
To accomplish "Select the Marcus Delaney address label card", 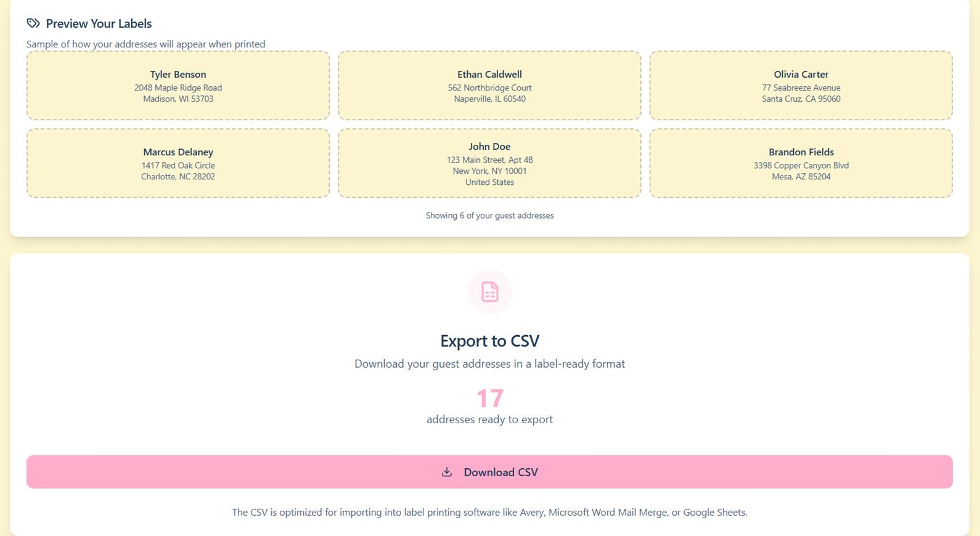I will tap(178, 163).
